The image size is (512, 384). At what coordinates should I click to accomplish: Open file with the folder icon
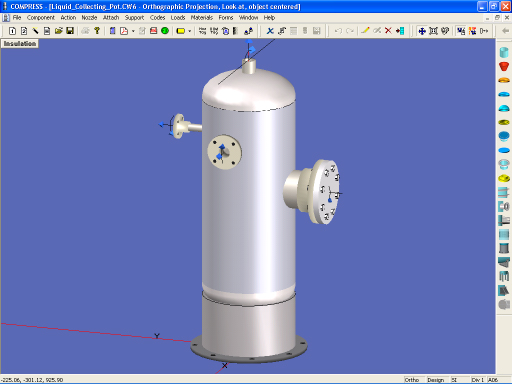coord(59,31)
